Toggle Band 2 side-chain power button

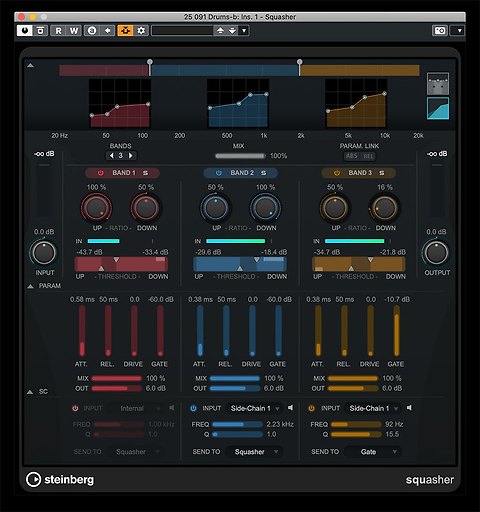193,408
